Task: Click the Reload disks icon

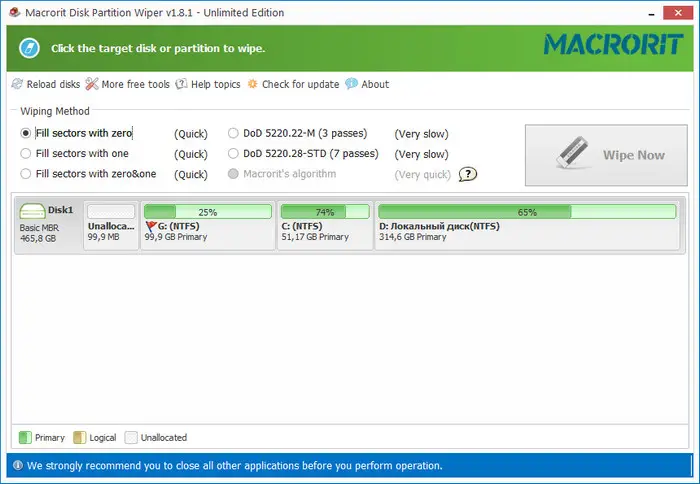Action: 17,84
